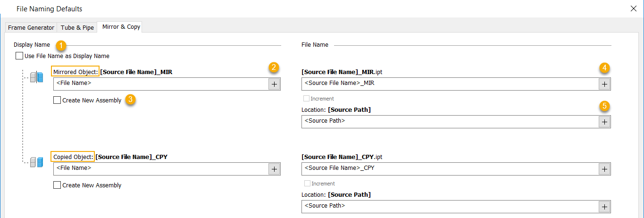This screenshot has width=644, height=218.
Task: Click plus button beside Mirrored <Source File Name>_MIR field
Action: (604, 84)
